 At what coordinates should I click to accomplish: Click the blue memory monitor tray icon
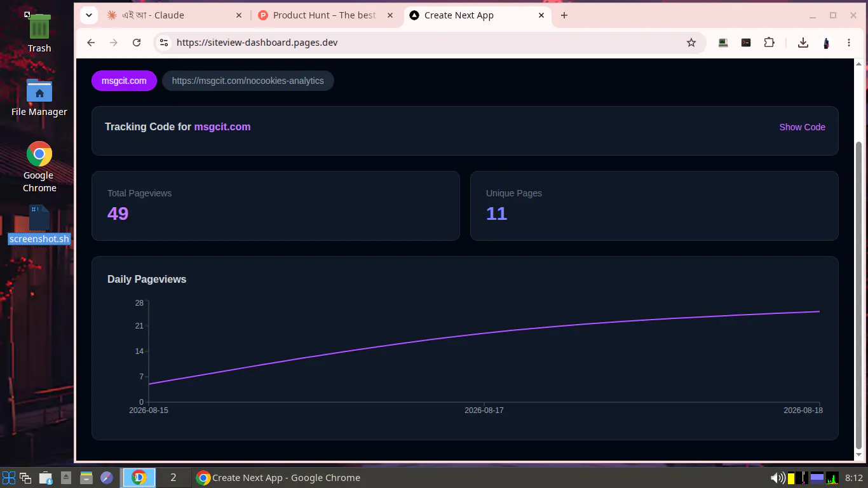[817, 478]
